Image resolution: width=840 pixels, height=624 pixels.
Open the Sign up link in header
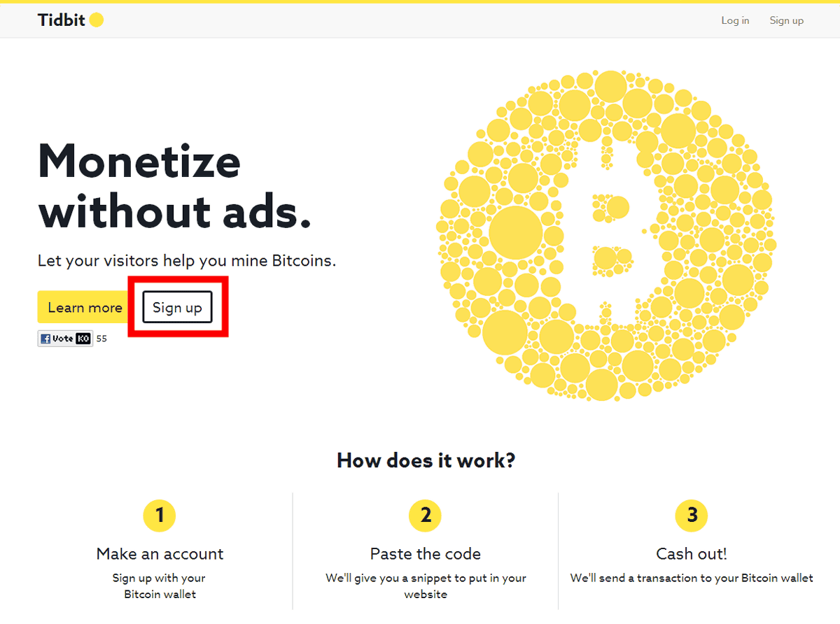pos(786,20)
